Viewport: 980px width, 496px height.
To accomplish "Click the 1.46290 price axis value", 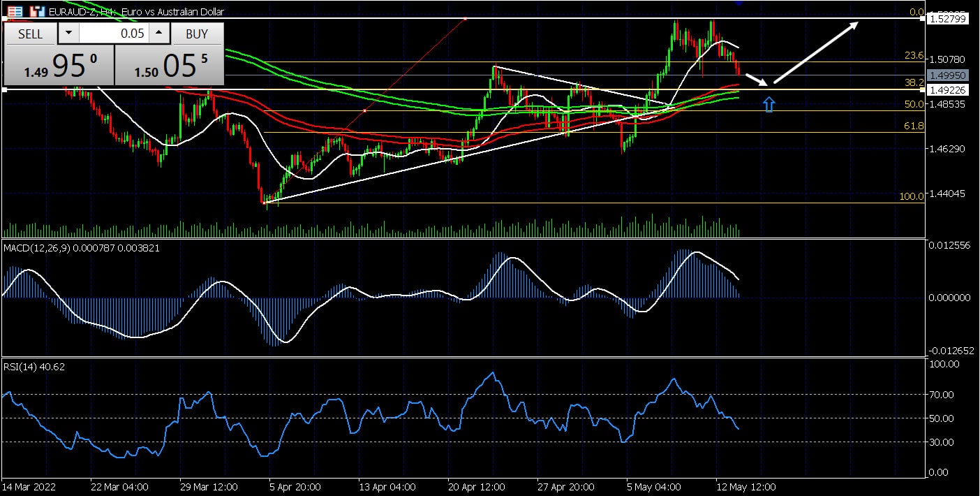I will [x=946, y=149].
